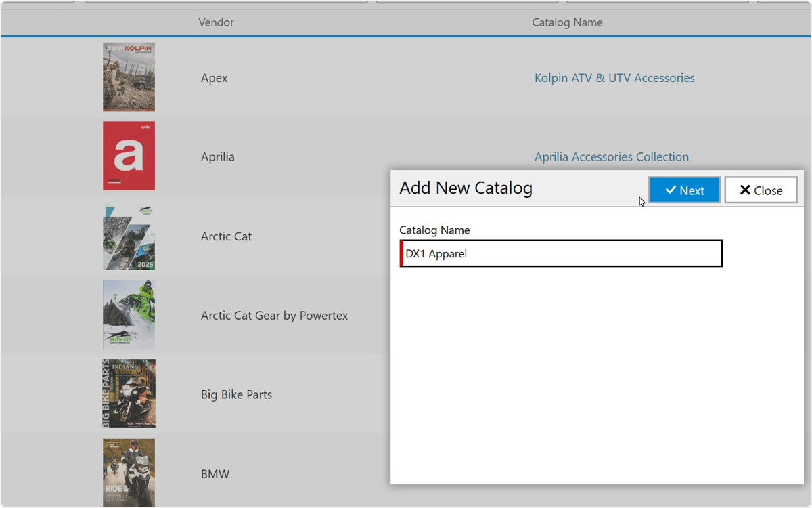The width and height of the screenshot is (812, 508).
Task: Select the Arctic Cat 2025 catalog thumbnail
Action: [129, 236]
